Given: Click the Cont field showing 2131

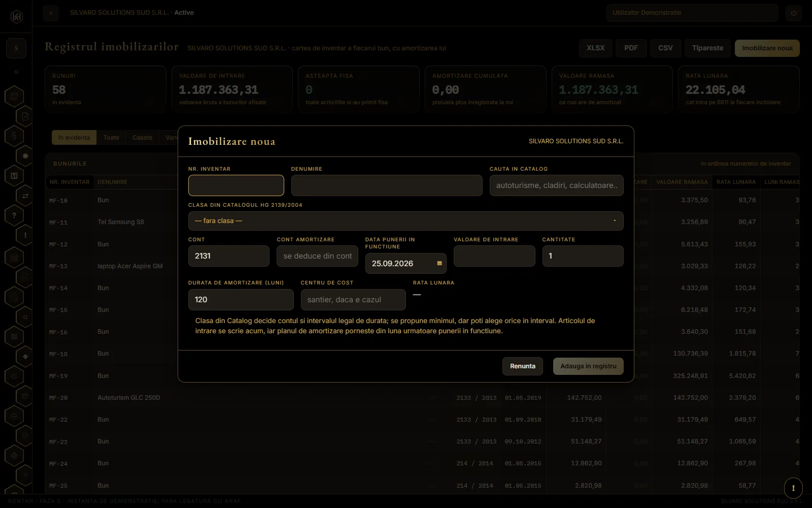Looking at the screenshot, I should (229, 256).
